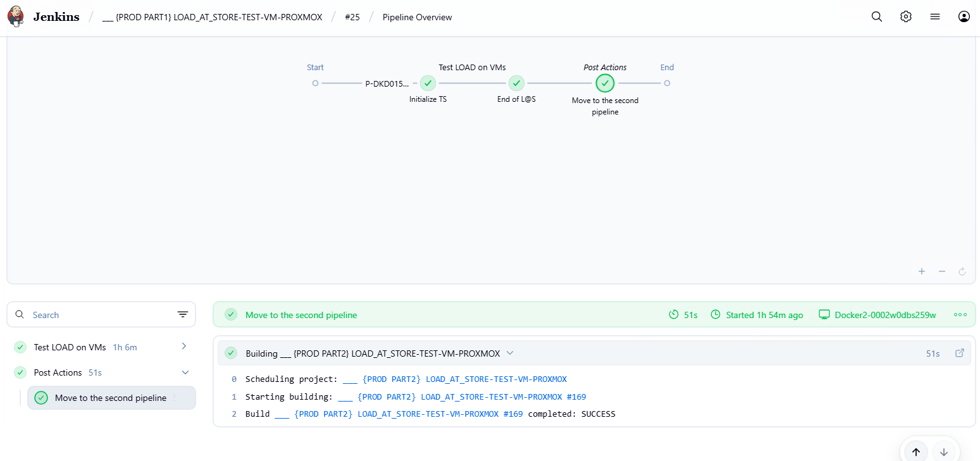Open the hamburger menu icon in header
This screenshot has height=461, width=980.
point(935,17)
